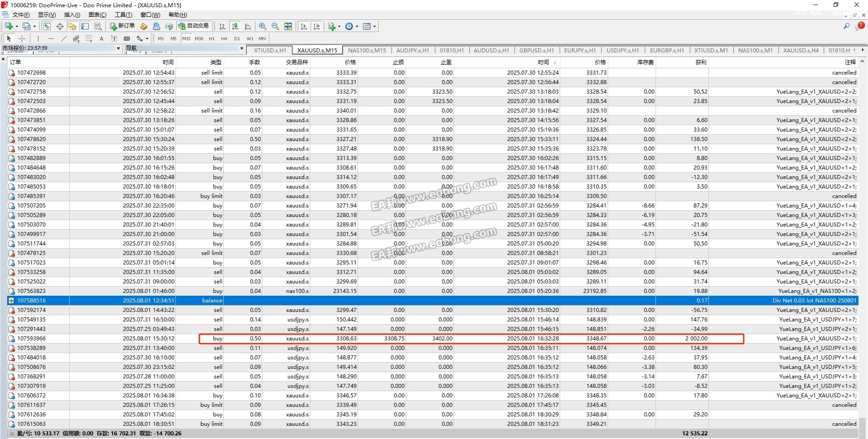This screenshot has height=439, width=868.
Task: Close the 导航 navigator panel
Action: pyautogui.click(x=242, y=48)
